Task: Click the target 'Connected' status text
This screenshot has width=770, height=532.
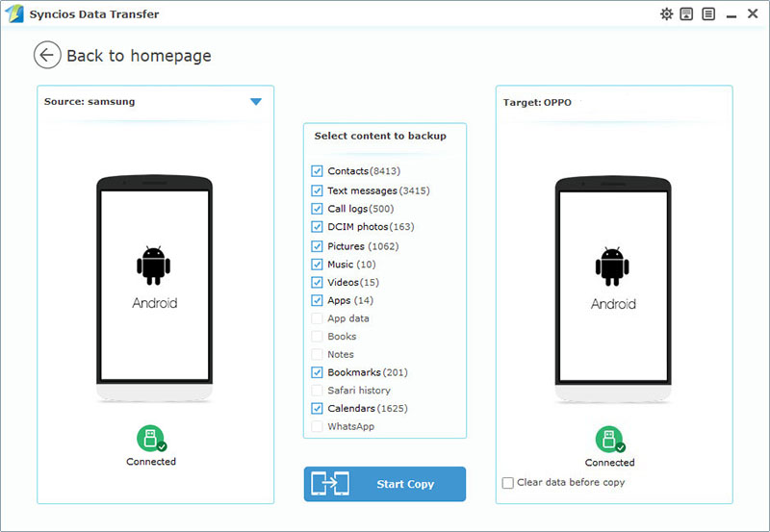Action: coord(610,463)
